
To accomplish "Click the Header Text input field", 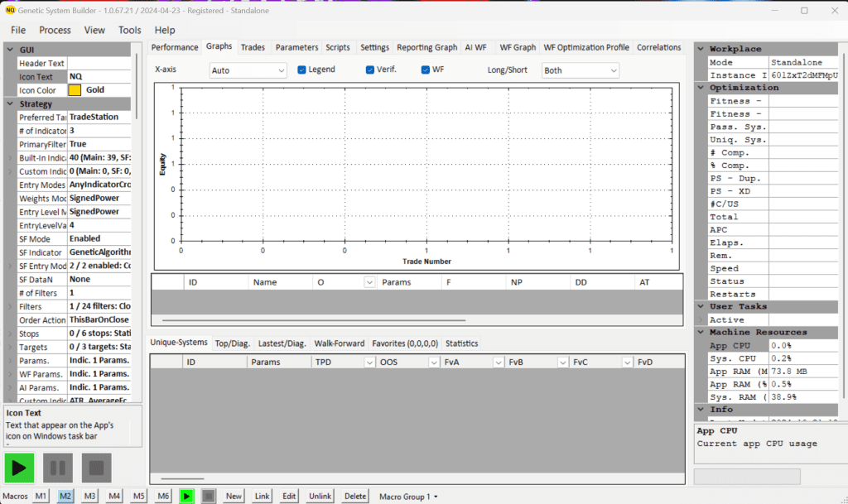I will [x=98, y=63].
